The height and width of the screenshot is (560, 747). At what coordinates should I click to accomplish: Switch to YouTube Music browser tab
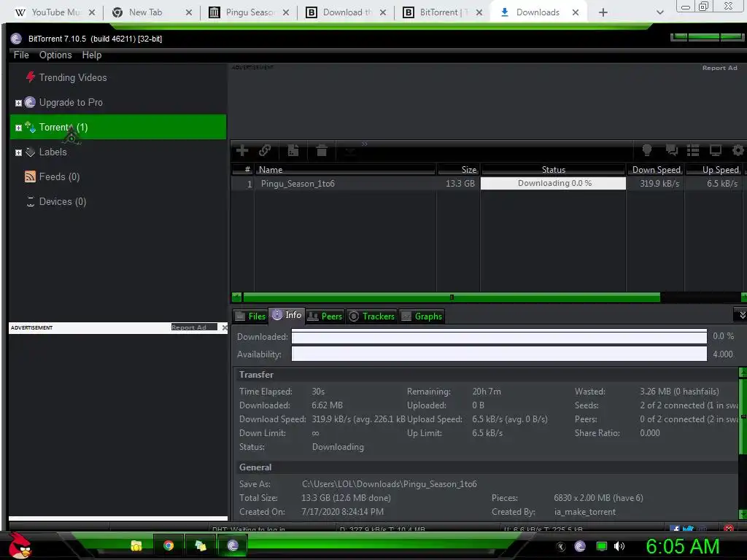click(x=55, y=12)
